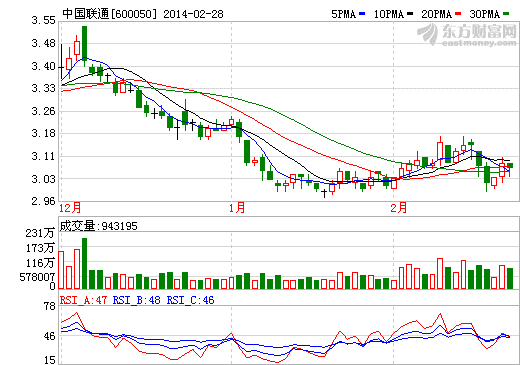Click the 5PMA blue legend swatch
The width and height of the screenshot is (520, 365).
pos(362,14)
